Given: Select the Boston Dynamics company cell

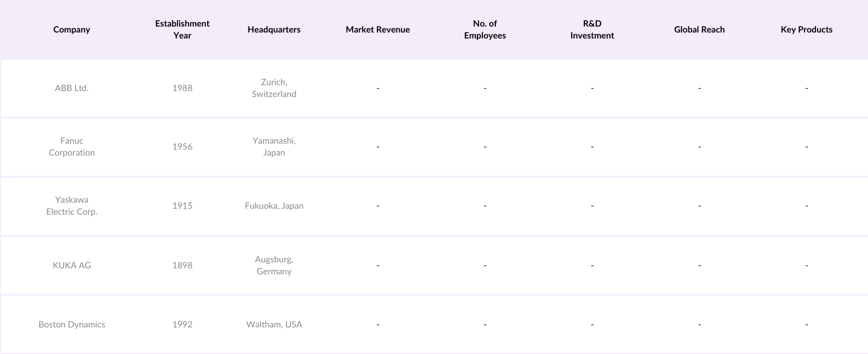Looking at the screenshot, I should [x=72, y=324].
